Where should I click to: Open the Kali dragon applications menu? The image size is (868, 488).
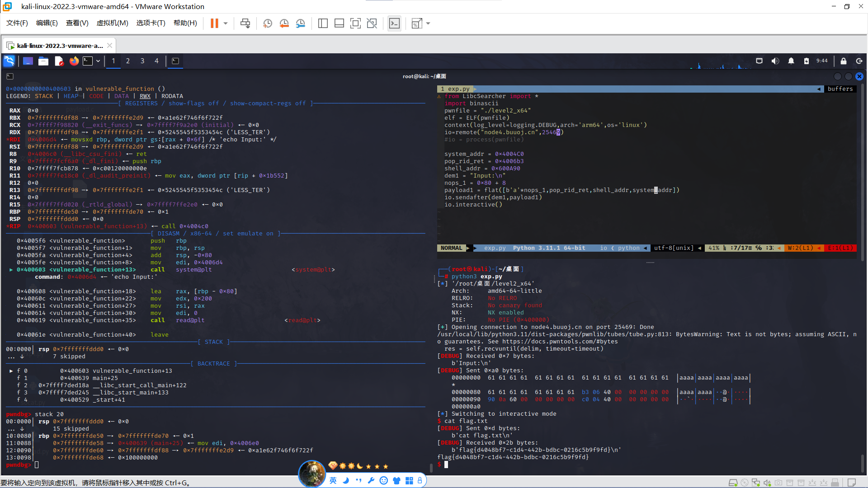pos(9,61)
